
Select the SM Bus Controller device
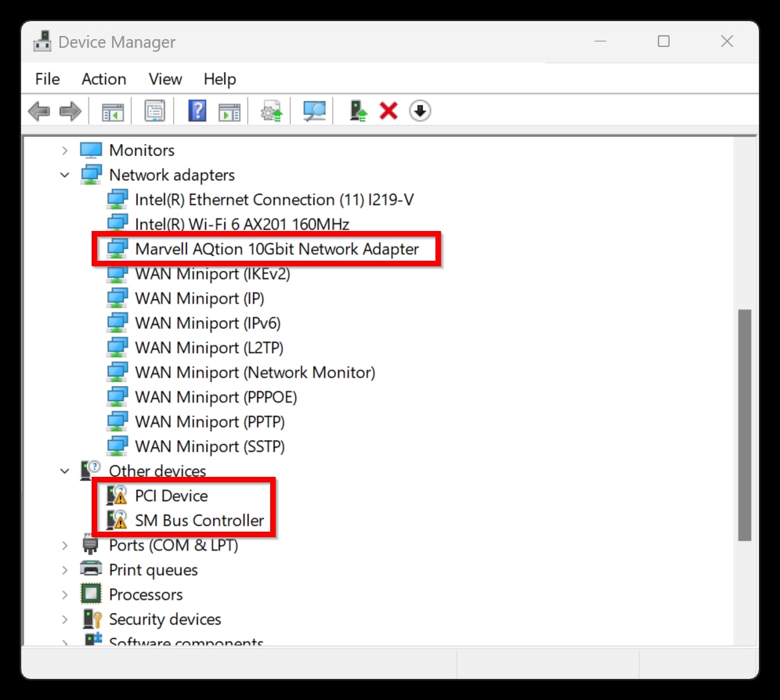click(199, 521)
